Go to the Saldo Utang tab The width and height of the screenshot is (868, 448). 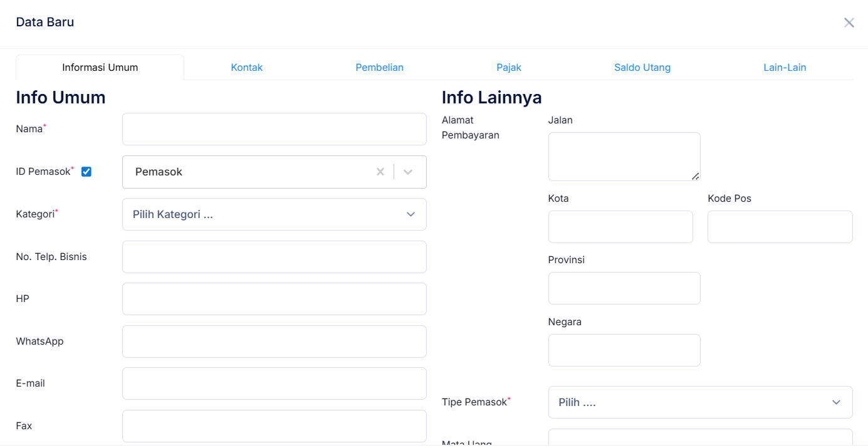(x=642, y=68)
